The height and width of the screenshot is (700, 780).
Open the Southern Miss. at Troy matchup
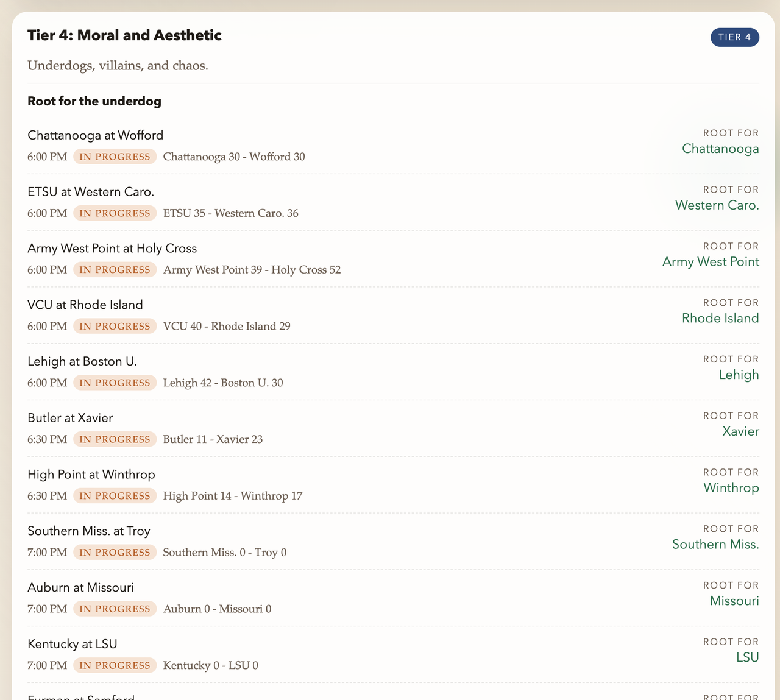89,532
